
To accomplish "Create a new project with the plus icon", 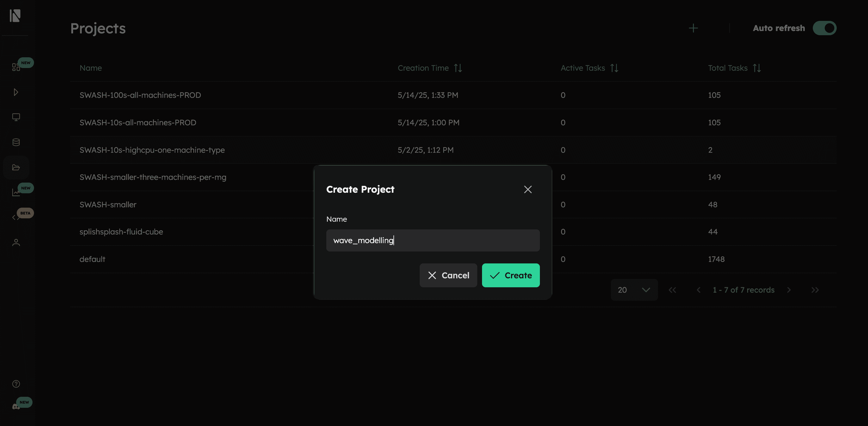I will click(x=694, y=28).
